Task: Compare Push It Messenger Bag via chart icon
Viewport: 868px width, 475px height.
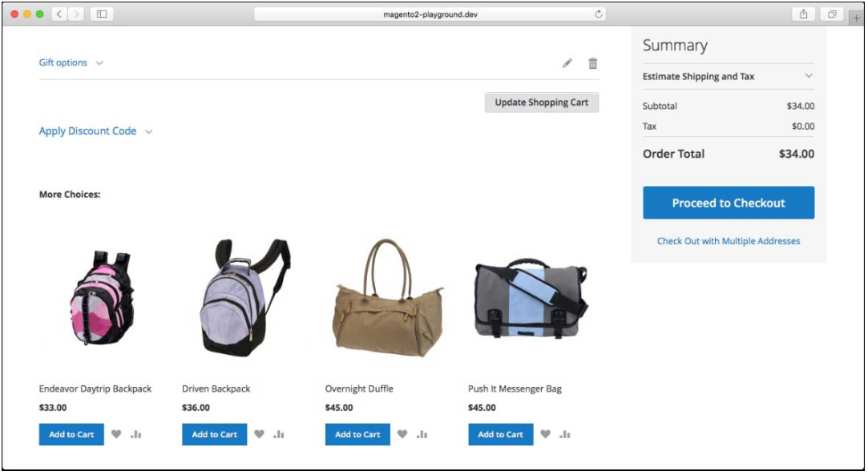Action: (x=565, y=434)
